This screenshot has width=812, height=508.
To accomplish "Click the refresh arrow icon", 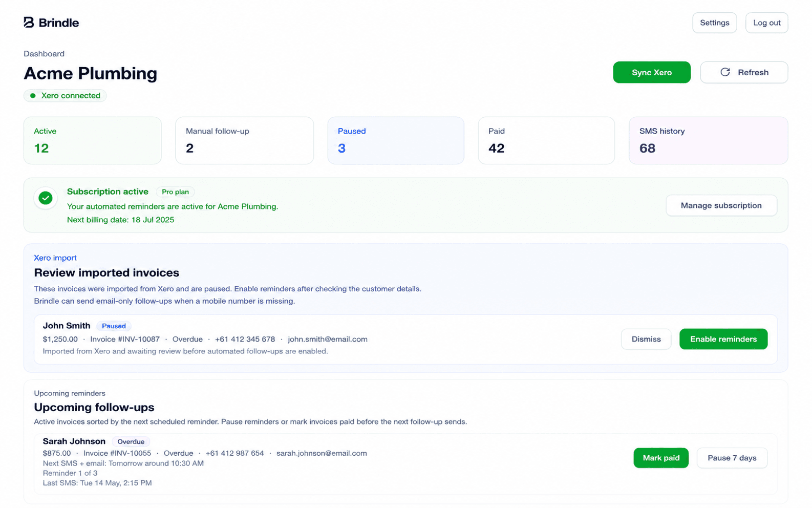I will coord(725,72).
